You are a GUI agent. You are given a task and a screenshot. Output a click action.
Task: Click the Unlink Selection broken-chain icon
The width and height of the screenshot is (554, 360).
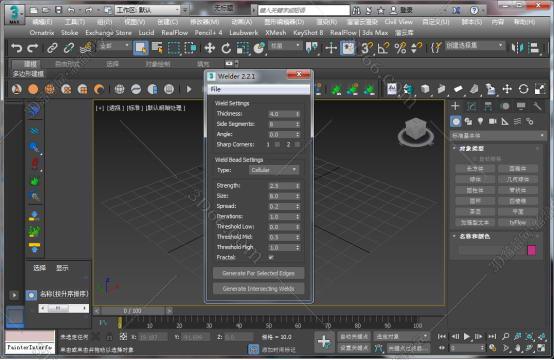click(69, 48)
